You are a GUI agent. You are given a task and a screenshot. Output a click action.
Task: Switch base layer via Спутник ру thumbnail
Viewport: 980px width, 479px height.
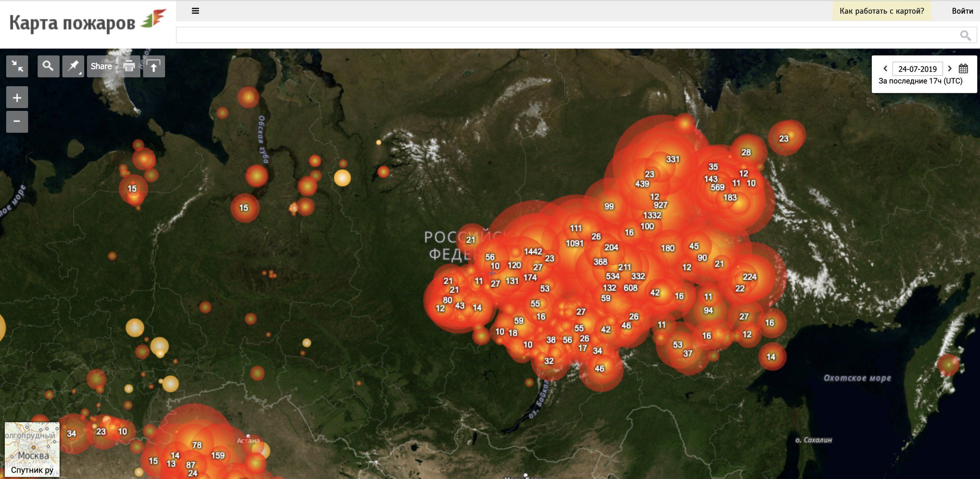click(32, 449)
